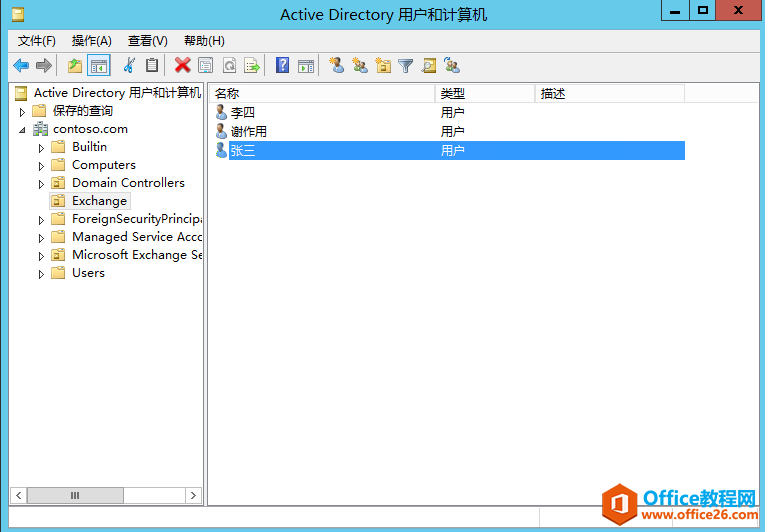The image size is (765, 532).
Task: Click the Refresh toolbar icon
Action: 229,65
